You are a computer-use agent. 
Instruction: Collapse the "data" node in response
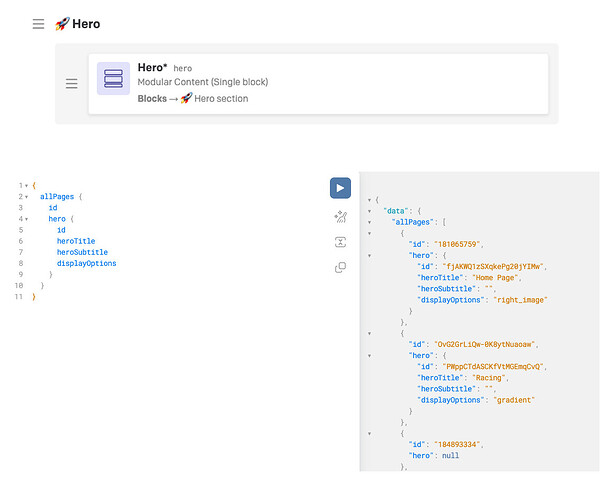(369, 211)
